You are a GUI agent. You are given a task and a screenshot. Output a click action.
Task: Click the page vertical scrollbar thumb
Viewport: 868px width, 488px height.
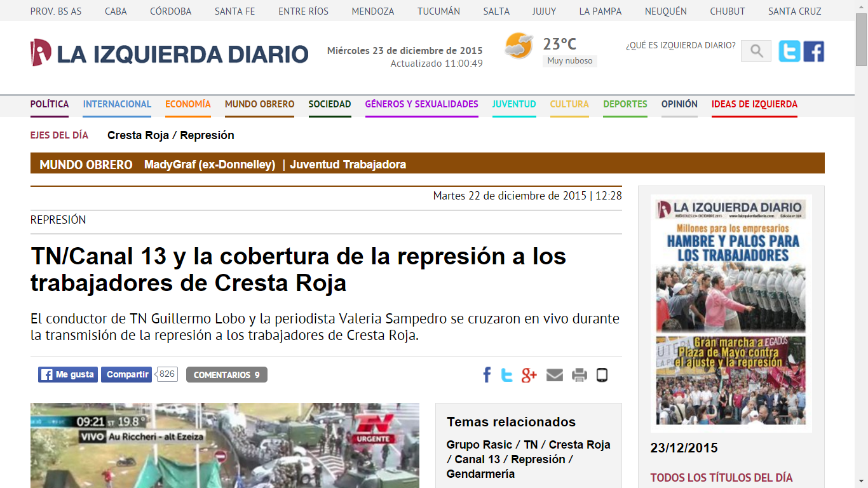pyautogui.click(x=861, y=38)
